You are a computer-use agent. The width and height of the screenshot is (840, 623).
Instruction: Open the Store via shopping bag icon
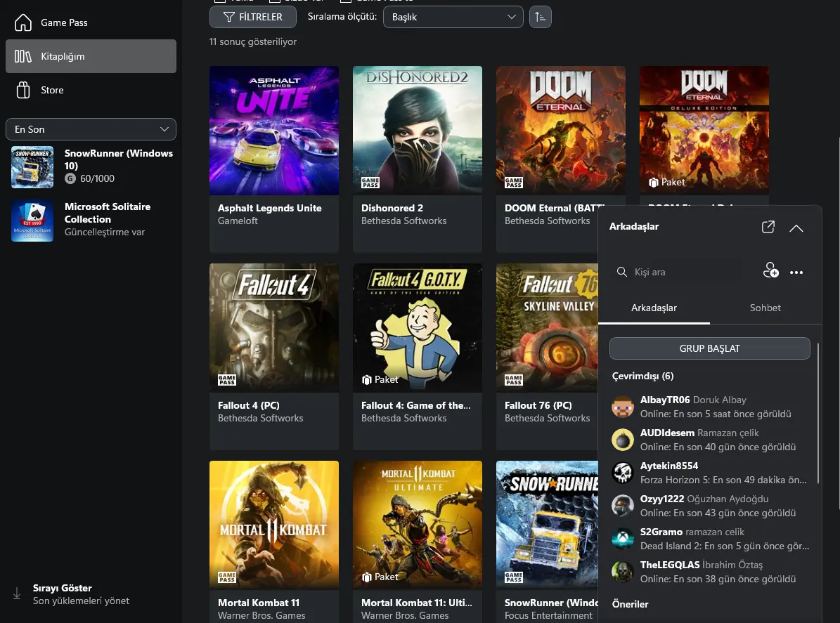point(23,90)
